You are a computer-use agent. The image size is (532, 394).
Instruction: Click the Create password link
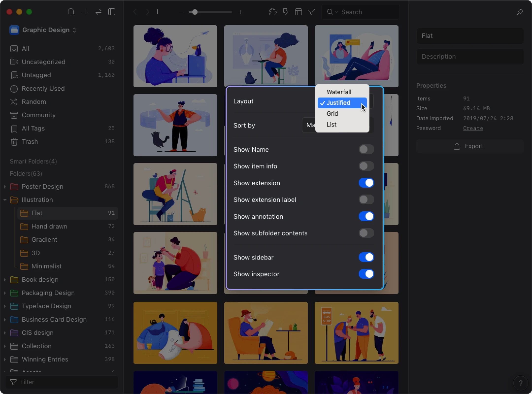point(473,128)
